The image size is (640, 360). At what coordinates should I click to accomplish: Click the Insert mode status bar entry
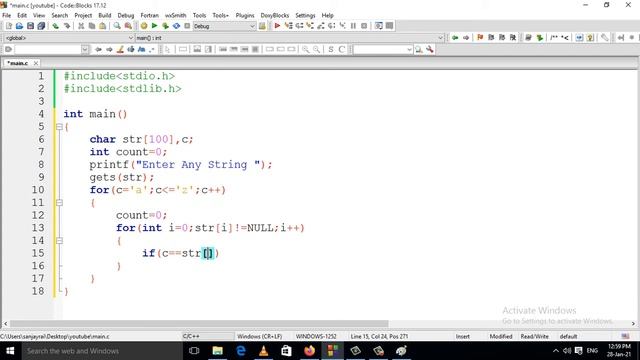click(462, 336)
